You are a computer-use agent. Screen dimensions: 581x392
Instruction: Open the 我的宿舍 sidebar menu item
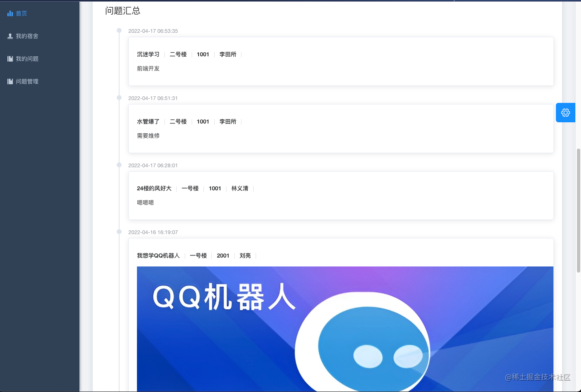pos(40,36)
